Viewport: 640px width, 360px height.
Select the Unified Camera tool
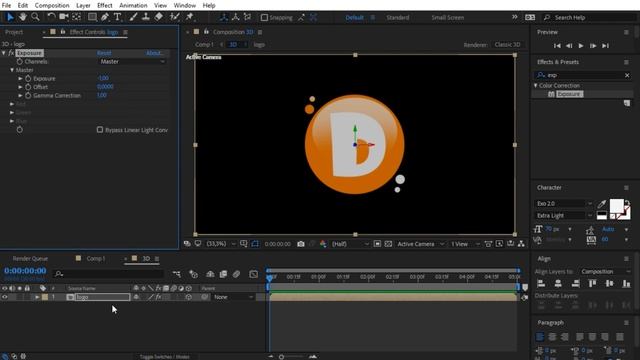64,17
